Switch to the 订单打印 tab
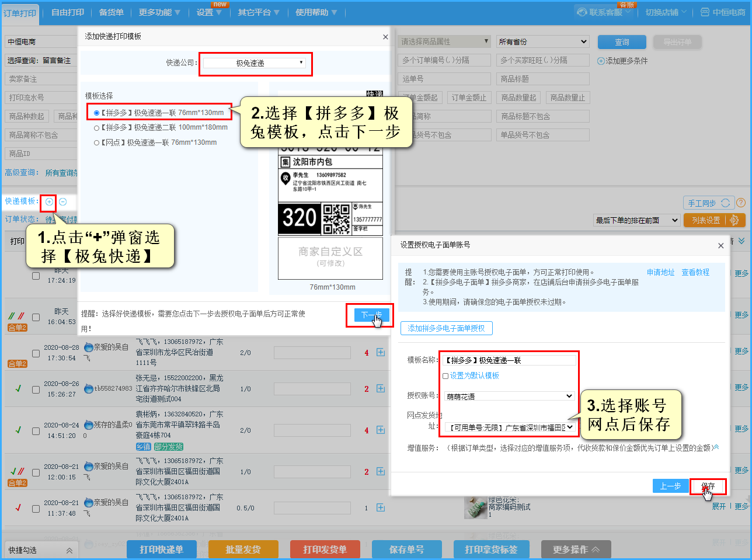This screenshot has height=560, width=752. [20, 13]
